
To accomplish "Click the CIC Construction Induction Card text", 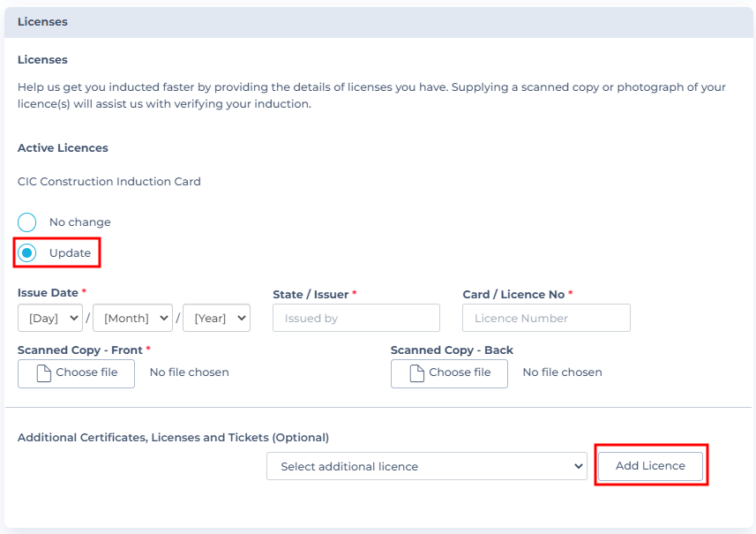I will (x=109, y=182).
